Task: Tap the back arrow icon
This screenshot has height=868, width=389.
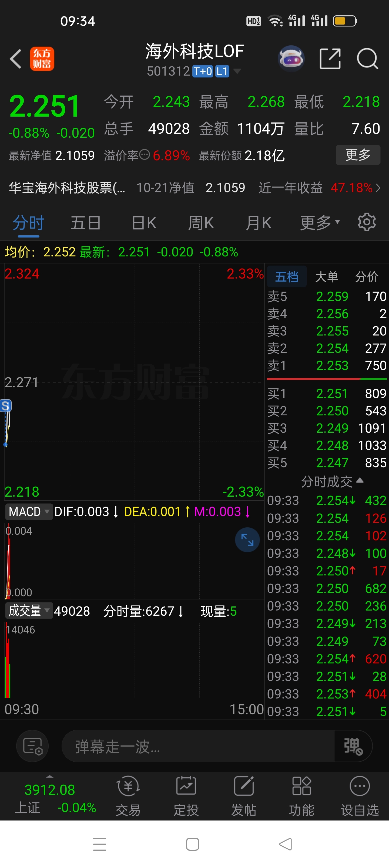Action: [16, 59]
